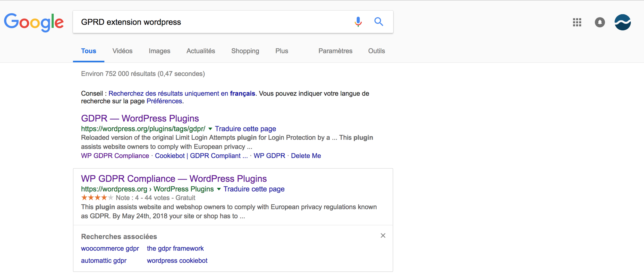Image resolution: width=644 pixels, height=277 pixels.
Task: Open the Google apps grid
Action: click(x=577, y=22)
